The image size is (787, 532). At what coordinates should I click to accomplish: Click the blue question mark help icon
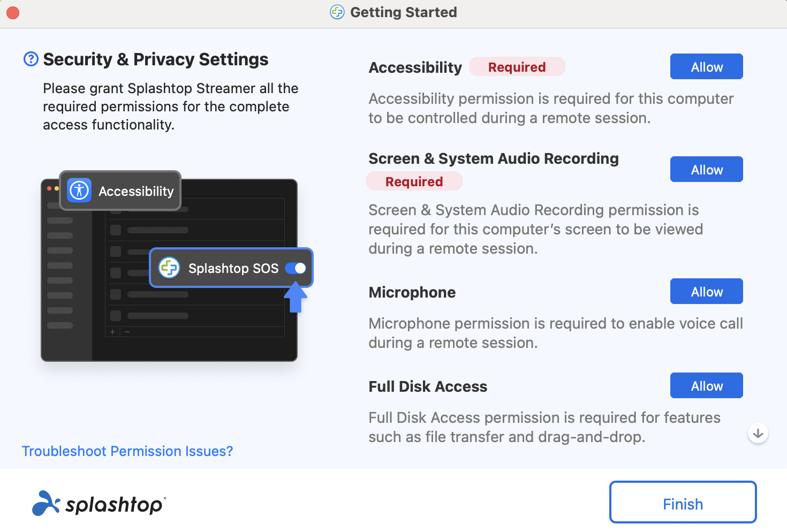pyautogui.click(x=31, y=59)
